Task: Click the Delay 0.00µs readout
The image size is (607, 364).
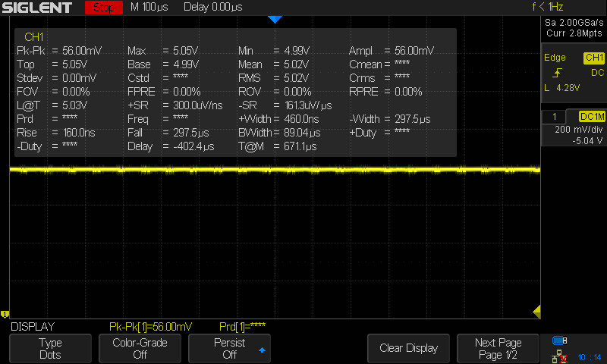Action: click(x=213, y=8)
